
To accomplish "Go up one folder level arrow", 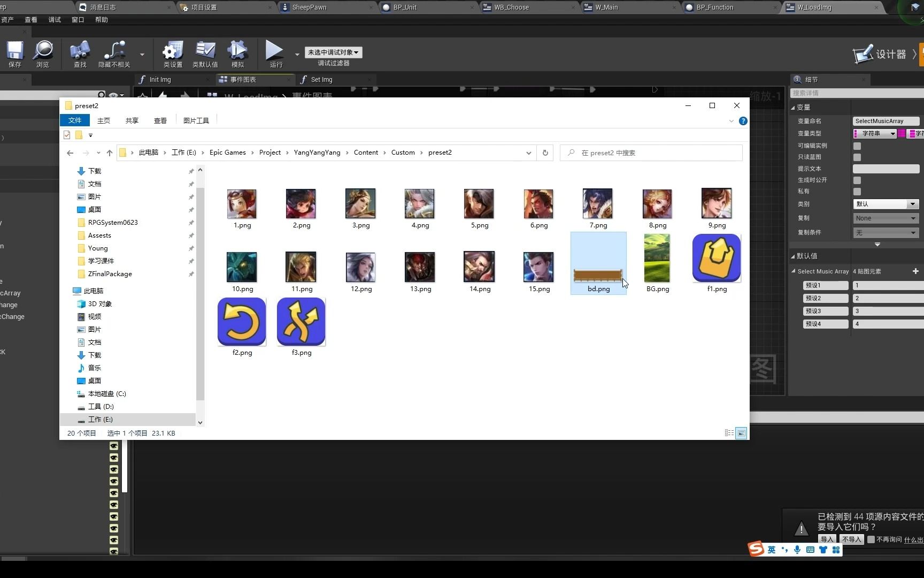I will tap(110, 153).
